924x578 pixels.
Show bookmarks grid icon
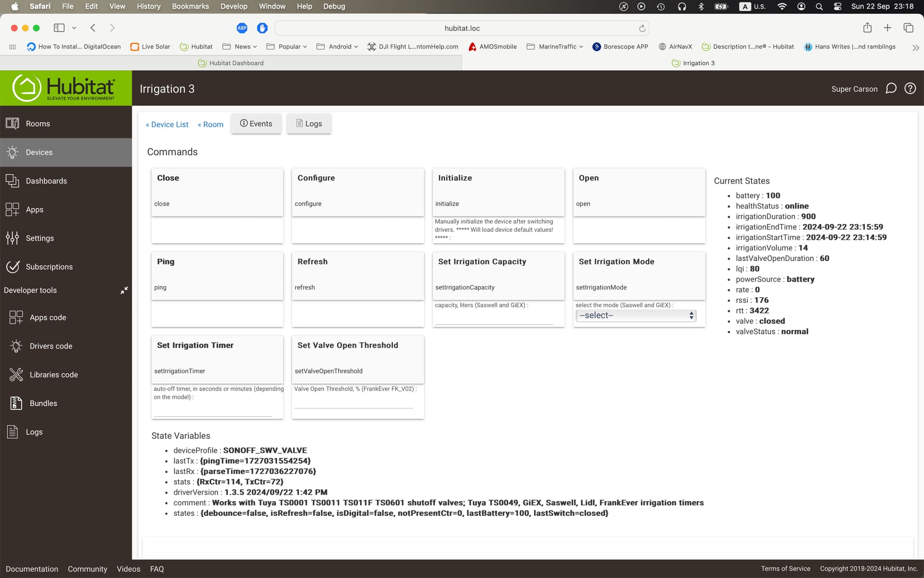tap(13, 47)
